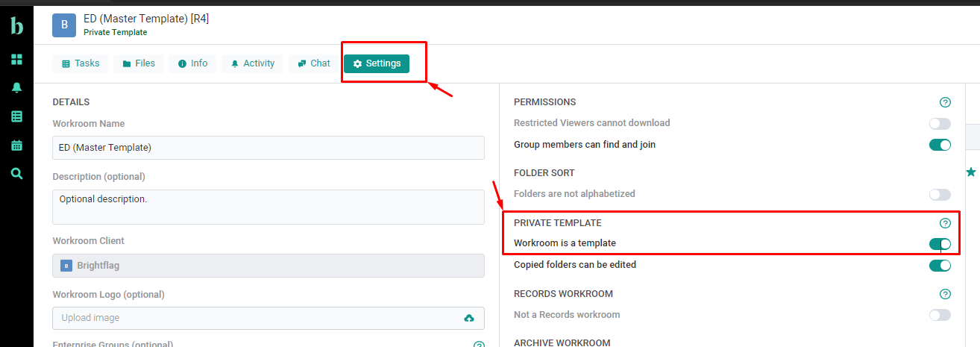
Task: Click the Upload image logo field
Action: coord(268,318)
